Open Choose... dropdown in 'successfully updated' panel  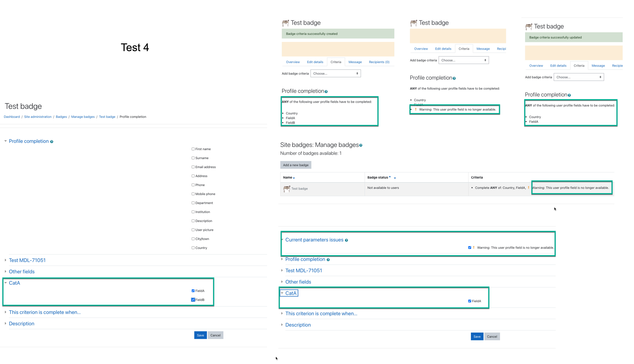click(x=579, y=77)
